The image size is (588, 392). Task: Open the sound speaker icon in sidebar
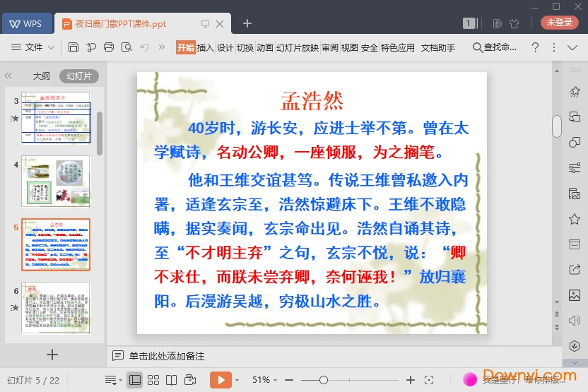575,321
